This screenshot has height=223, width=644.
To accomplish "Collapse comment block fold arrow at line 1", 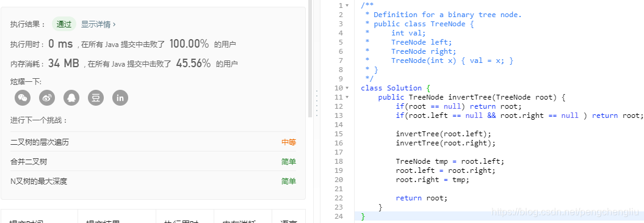I will 347,5.
